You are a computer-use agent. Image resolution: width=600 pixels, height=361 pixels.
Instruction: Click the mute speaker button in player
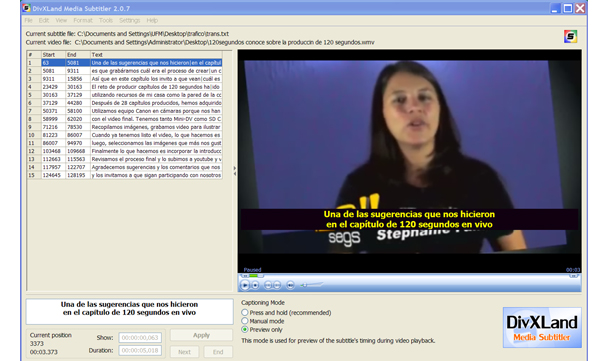click(290, 285)
